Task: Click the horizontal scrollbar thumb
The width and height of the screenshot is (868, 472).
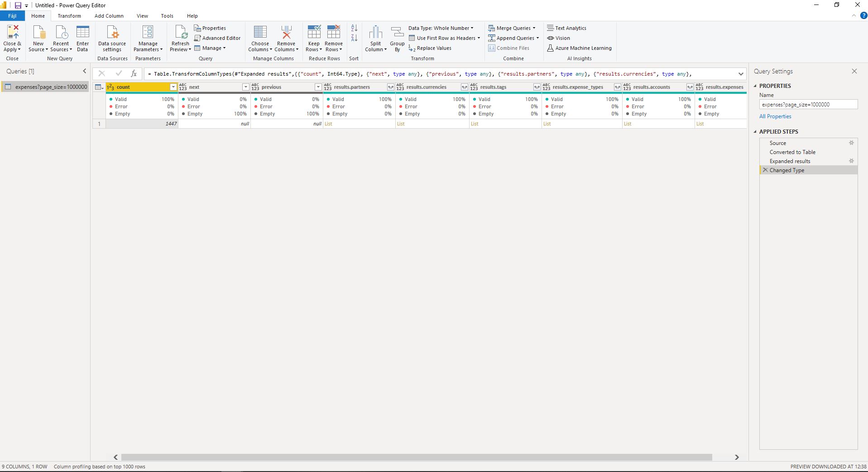Action: 417,457
